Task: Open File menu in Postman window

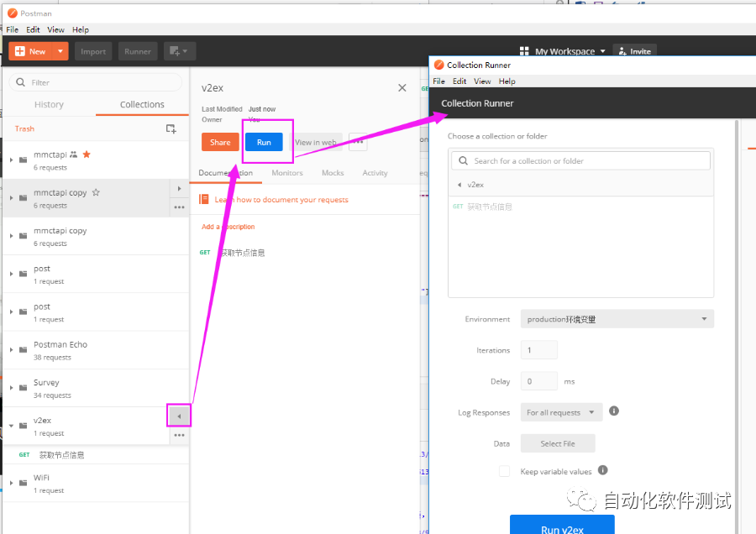Action: point(12,29)
